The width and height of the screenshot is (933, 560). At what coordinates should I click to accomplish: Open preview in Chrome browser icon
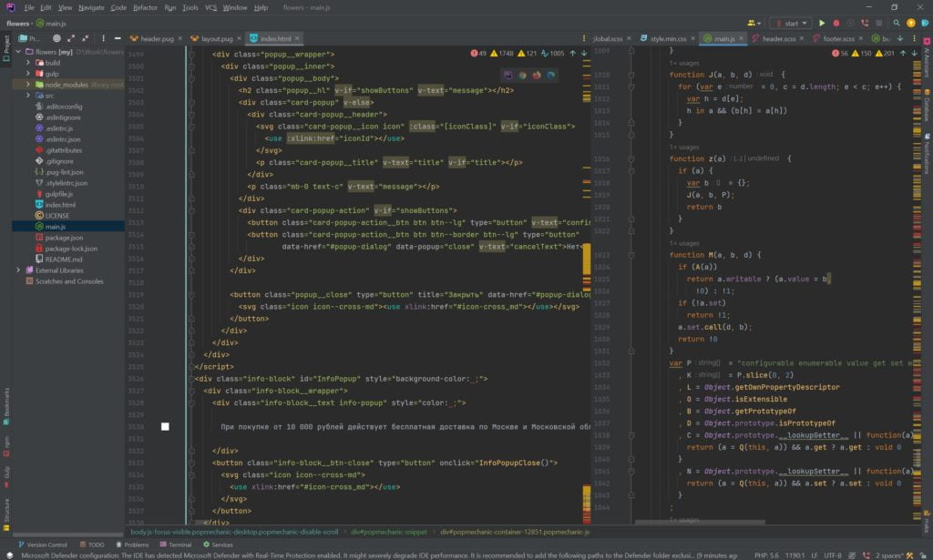coord(522,75)
